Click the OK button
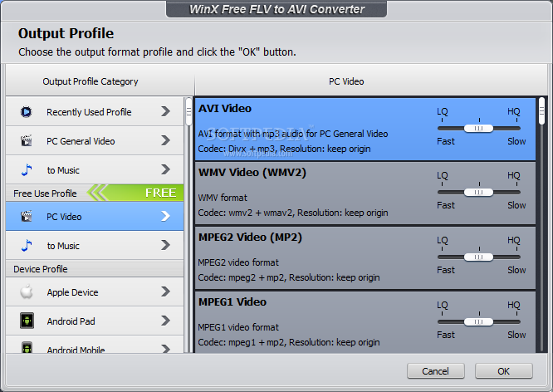Viewport: 553px width, 392px height. pos(503,371)
